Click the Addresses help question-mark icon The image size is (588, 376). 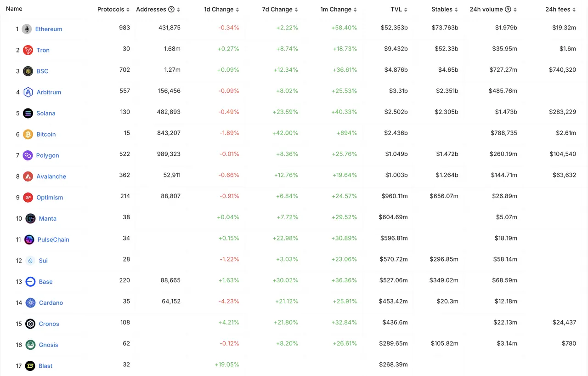pyautogui.click(x=171, y=10)
